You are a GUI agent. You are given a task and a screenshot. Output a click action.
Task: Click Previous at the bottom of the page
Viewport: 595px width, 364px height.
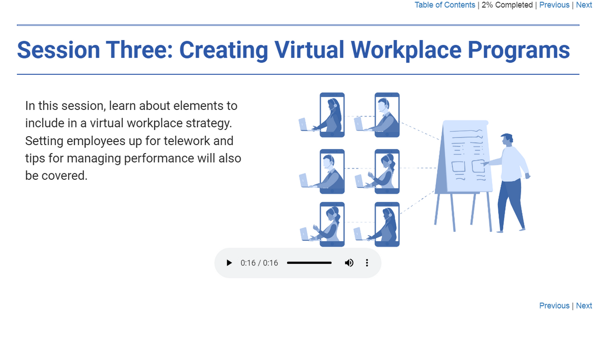click(554, 306)
